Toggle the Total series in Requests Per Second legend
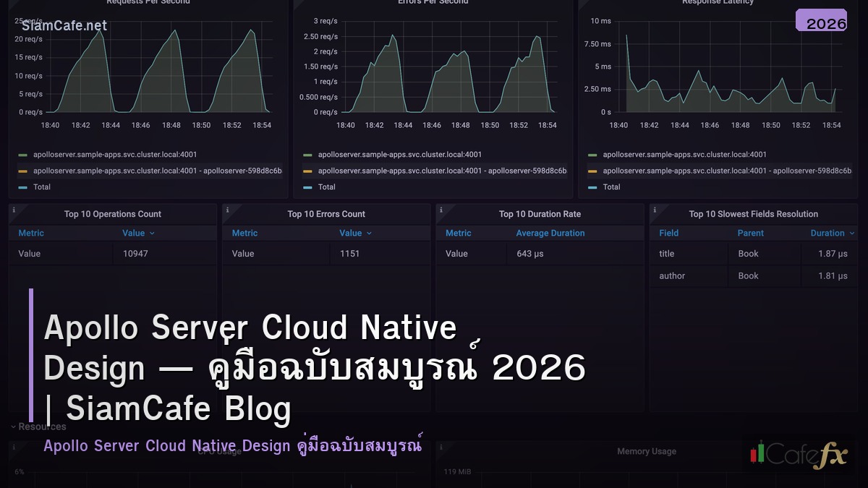This screenshot has width=868, height=488. (x=41, y=187)
